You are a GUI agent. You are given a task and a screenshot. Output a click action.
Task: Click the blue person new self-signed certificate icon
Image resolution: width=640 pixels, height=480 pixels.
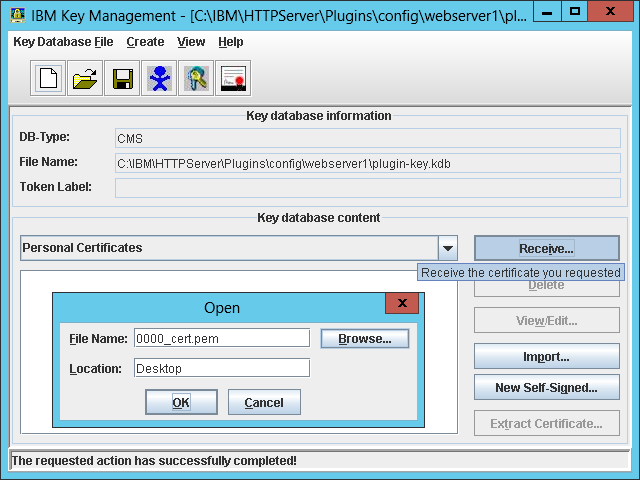tap(159, 78)
